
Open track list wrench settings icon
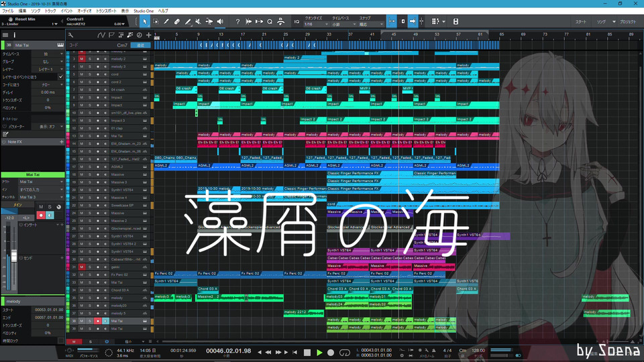coord(70,36)
